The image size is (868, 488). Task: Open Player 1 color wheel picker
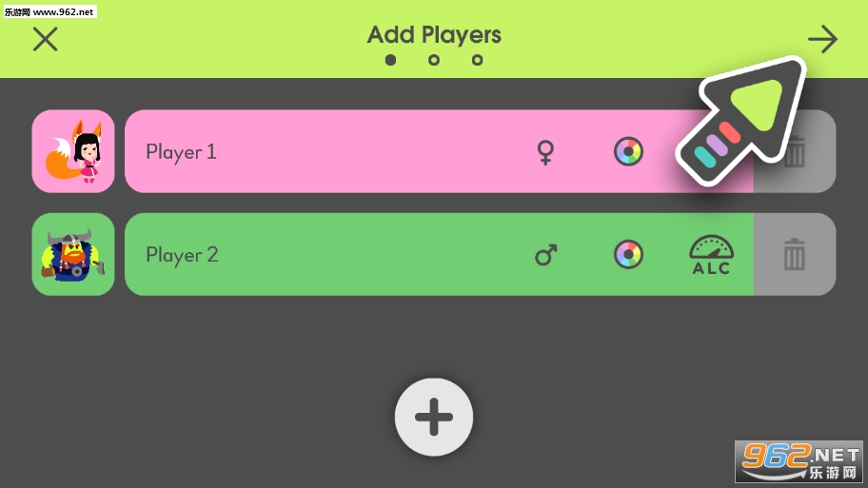(x=628, y=151)
